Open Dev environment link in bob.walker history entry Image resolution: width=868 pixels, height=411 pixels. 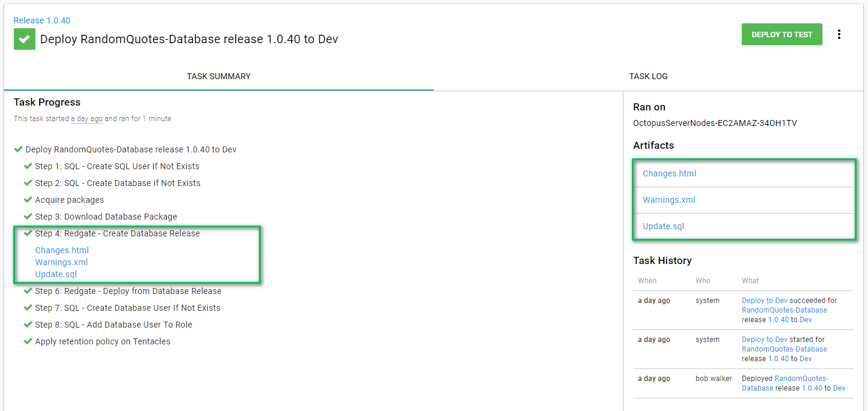pos(839,388)
